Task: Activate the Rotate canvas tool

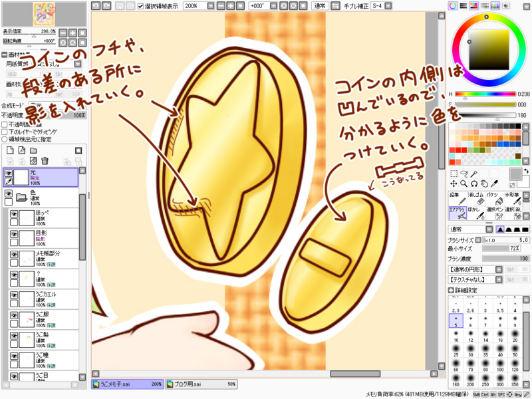Action: [473, 184]
